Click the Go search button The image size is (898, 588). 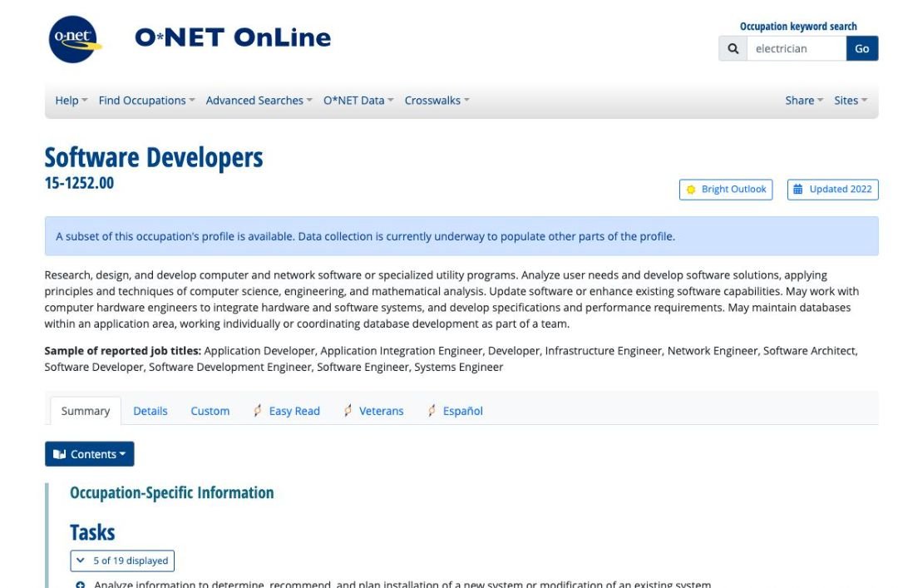point(862,49)
